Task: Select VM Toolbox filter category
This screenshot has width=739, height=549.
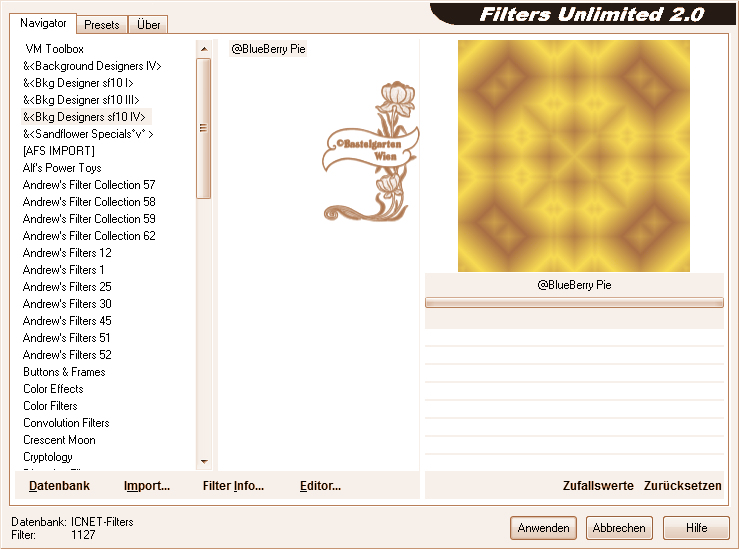Action: [55, 49]
